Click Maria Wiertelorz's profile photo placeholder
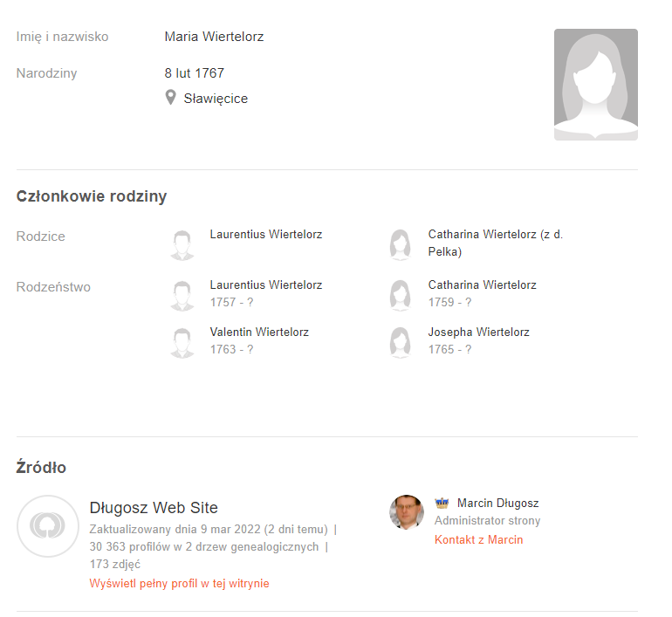 [595, 85]
